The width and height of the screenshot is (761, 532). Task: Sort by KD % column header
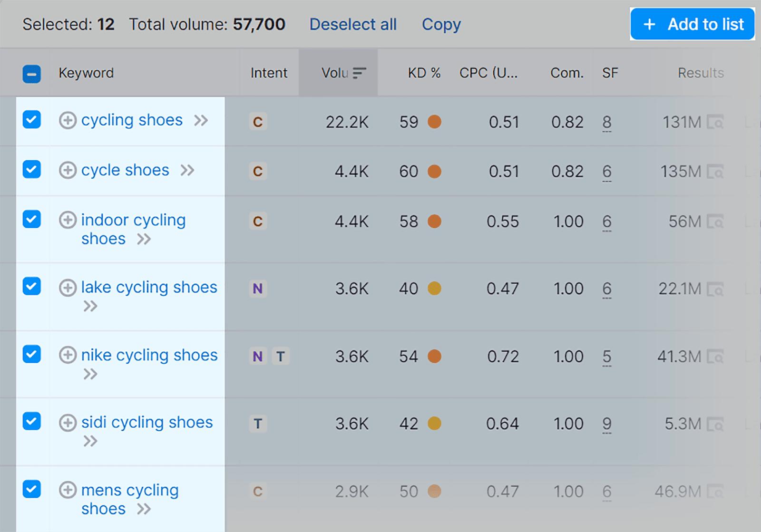424,73
